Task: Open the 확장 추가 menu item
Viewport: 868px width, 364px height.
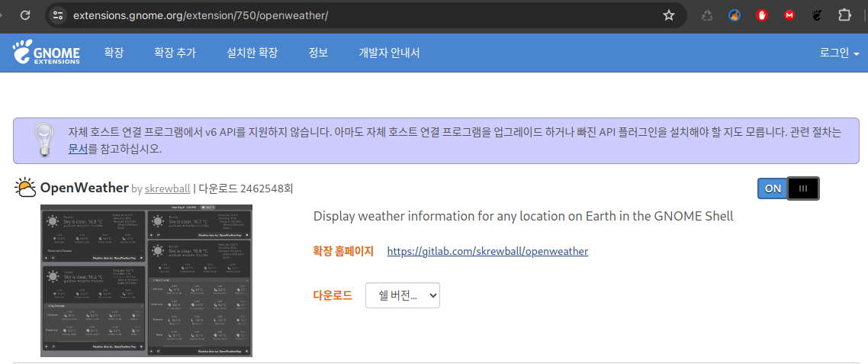Action: 175,53
